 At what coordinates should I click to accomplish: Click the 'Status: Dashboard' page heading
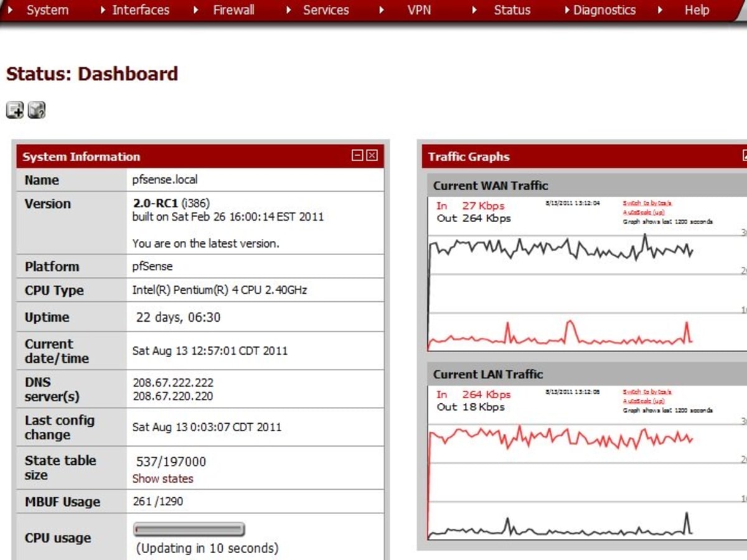[92, 74]
